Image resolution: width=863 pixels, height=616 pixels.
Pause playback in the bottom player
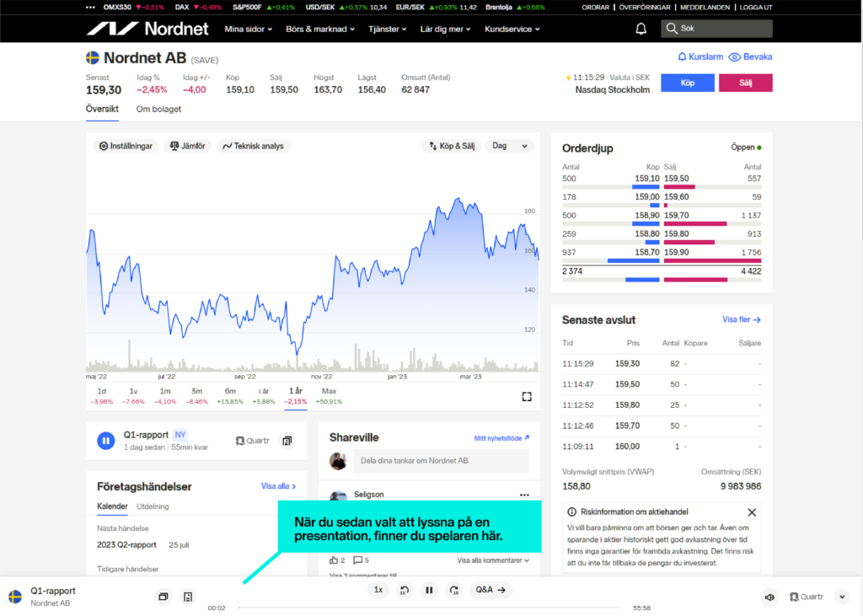click(429, 590)
